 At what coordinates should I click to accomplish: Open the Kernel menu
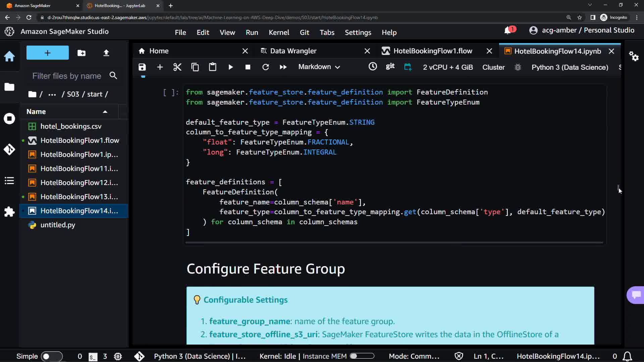(278, 33)
